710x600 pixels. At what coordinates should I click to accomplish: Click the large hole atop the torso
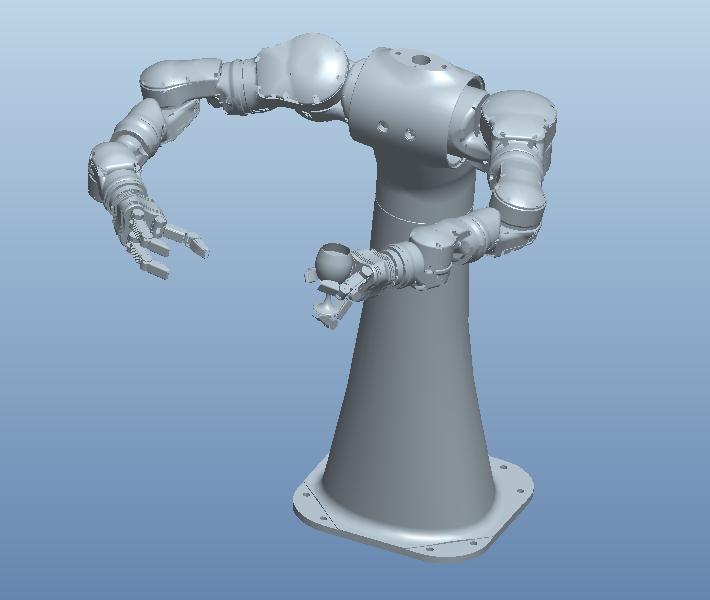(421, 60)
